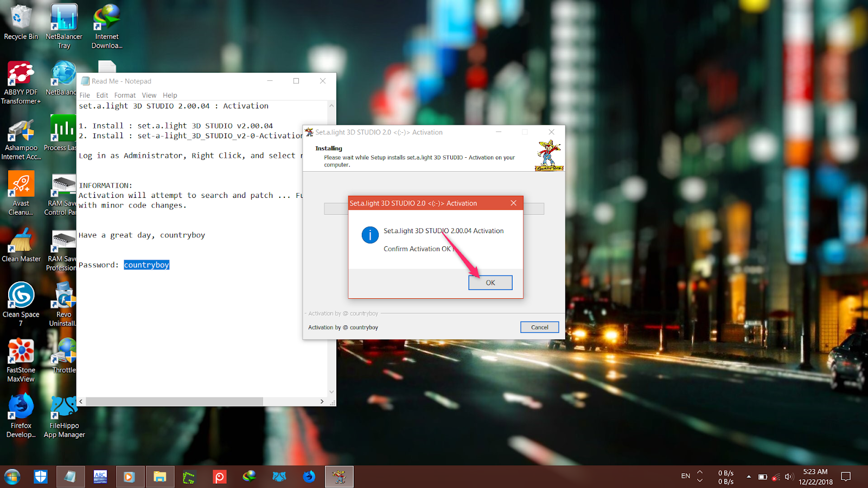Open Internet Download Manager from taskbar
Viewport: 868px width, 488px height.
[x=249, y=477]
